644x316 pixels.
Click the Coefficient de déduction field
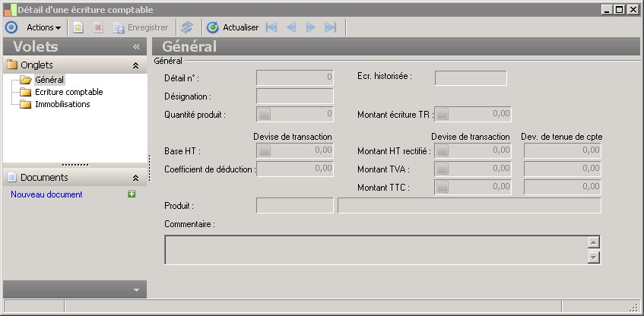295,169
